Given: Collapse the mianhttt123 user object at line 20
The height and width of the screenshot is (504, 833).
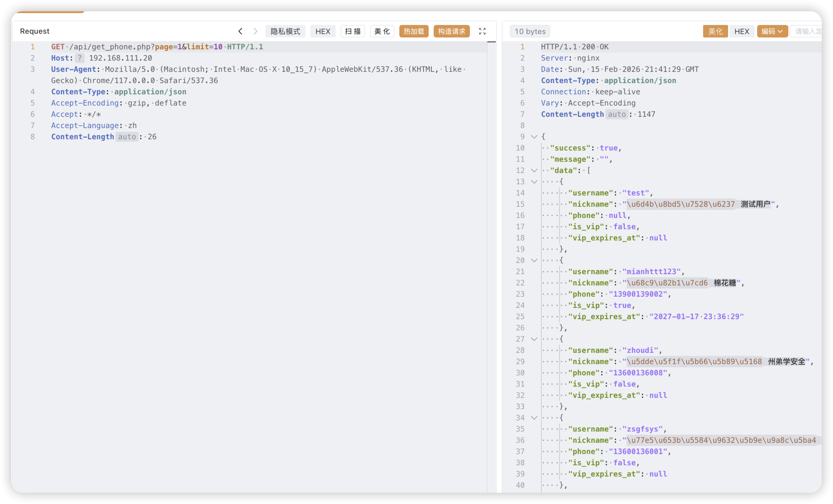Looking at the screenshot, I should (534, 261).
